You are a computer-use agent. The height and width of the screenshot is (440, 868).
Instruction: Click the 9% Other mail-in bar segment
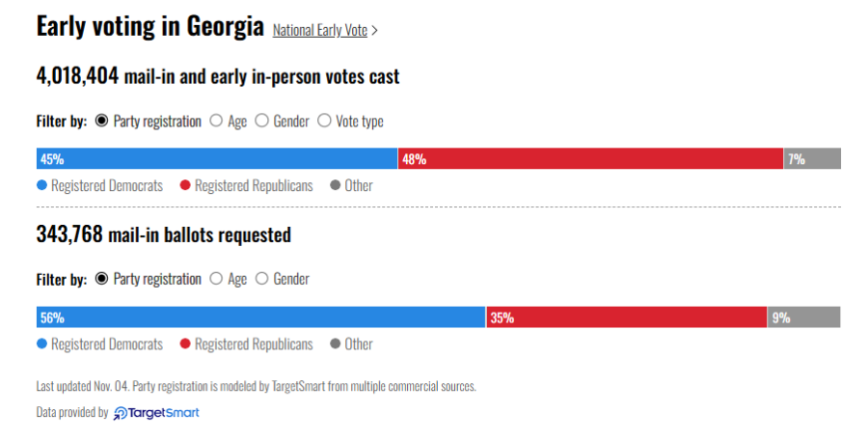coord(803,317)
